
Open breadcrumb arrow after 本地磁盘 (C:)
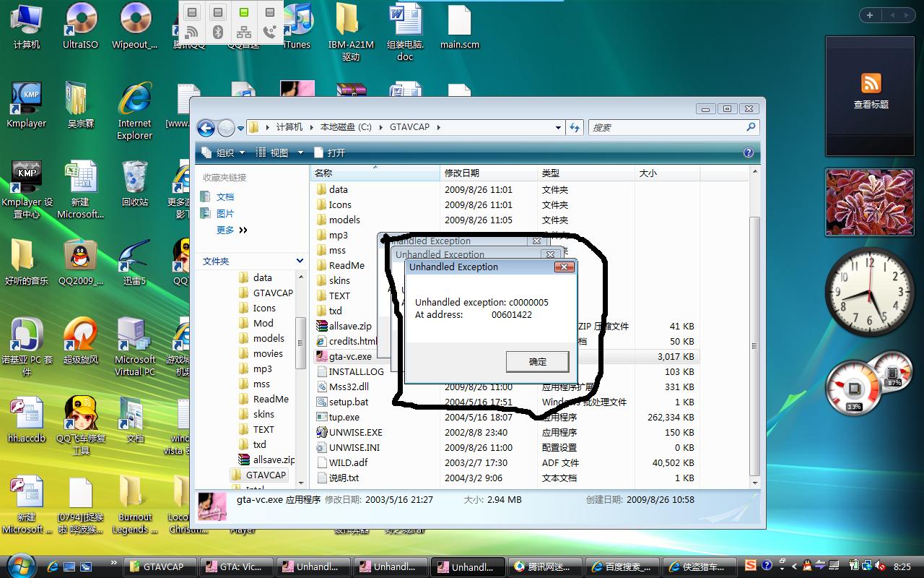pyautogui.click(x=380, y=127)
